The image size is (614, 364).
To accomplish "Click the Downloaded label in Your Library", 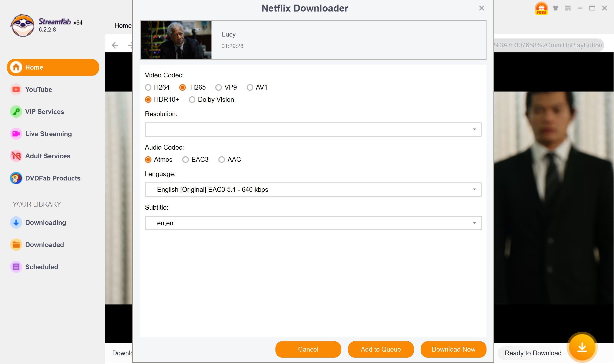I will 44,245.
